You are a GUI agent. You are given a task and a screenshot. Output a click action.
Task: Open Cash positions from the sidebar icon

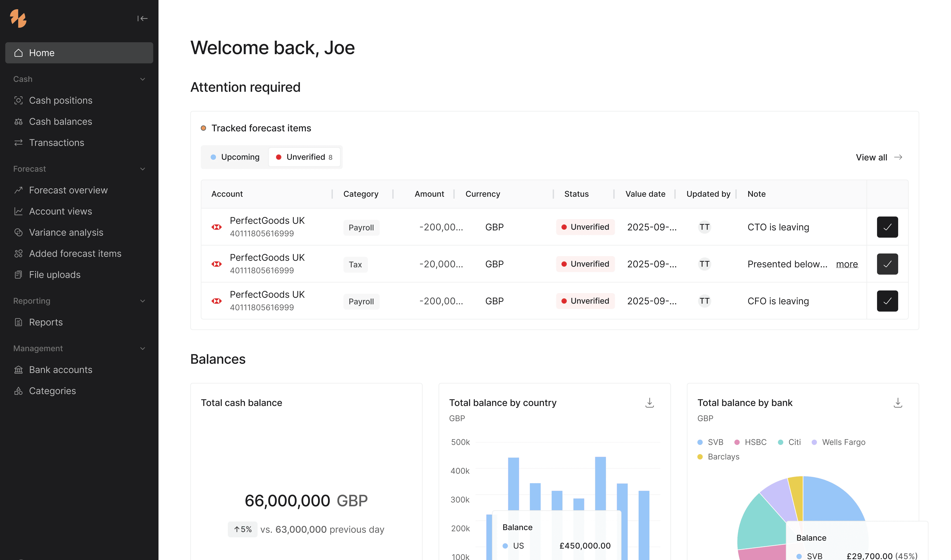18,100
